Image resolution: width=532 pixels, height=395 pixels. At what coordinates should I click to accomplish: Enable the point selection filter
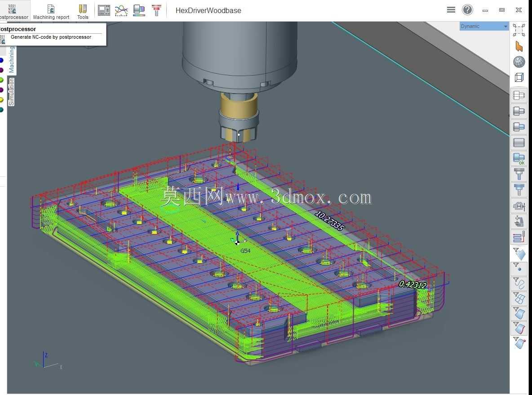[519, 268]
